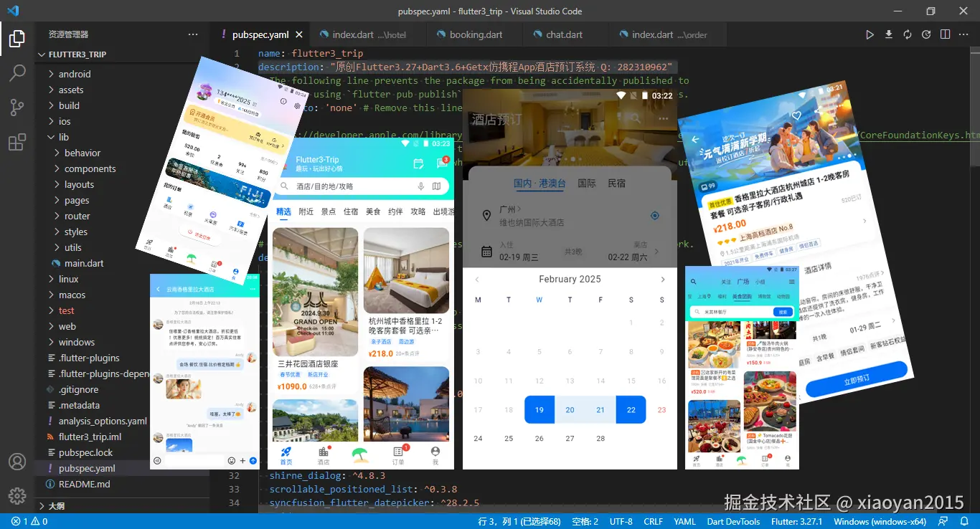
Task: Click Flutter: 3.27.1 in status bar
Action: (x=796, y=522)
